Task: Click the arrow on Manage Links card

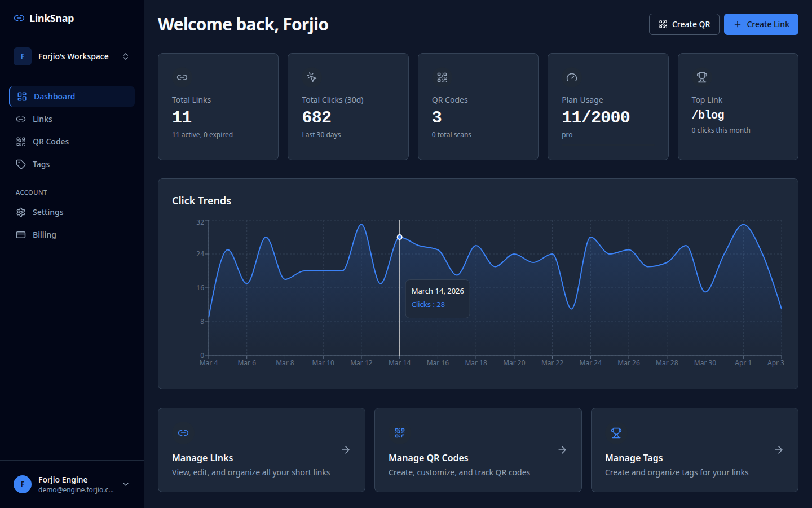Action: point(346,450)
